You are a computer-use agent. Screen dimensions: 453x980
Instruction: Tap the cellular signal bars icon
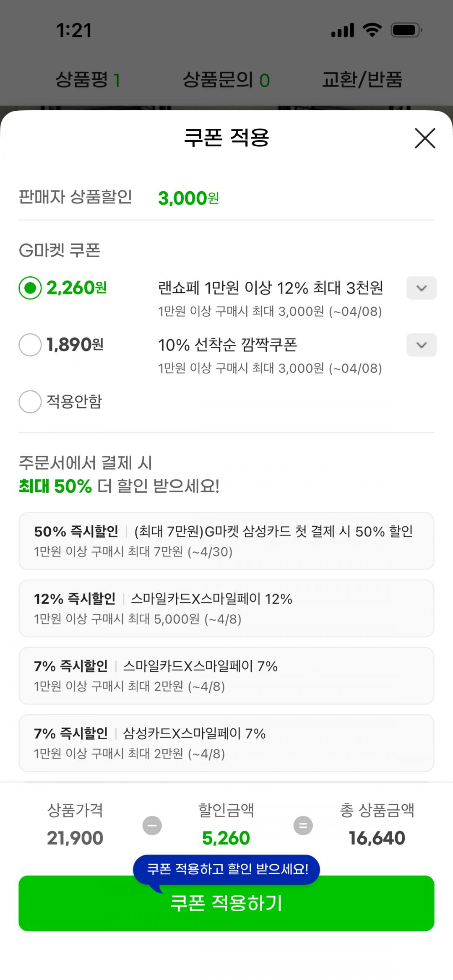pyautogui.click(x=343, y=30)
